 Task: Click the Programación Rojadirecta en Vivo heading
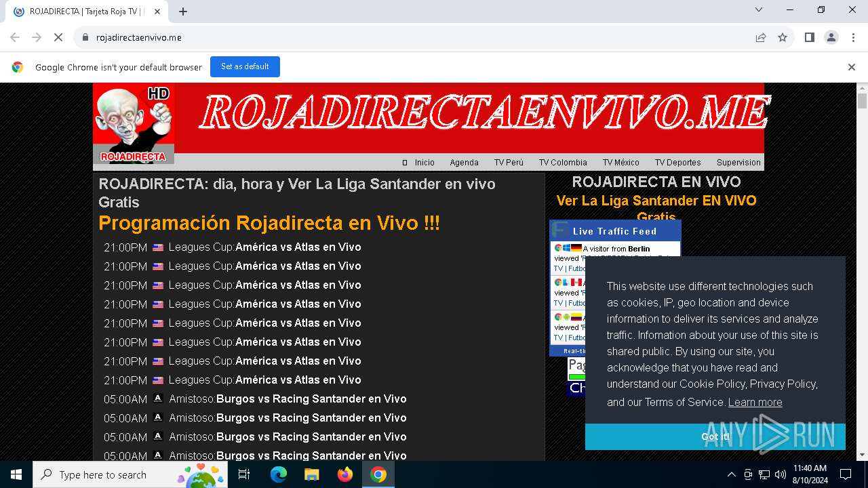(x=269, y=223)
